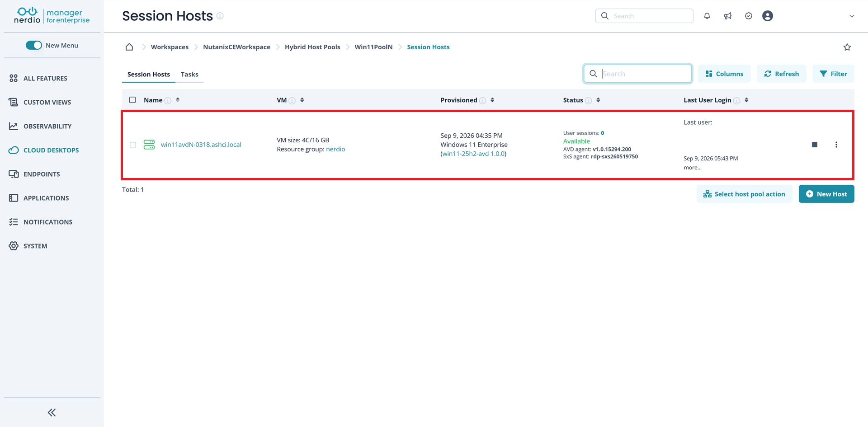Click the Available status text
This screenshot has width=868, height=427.
point(576,141)
